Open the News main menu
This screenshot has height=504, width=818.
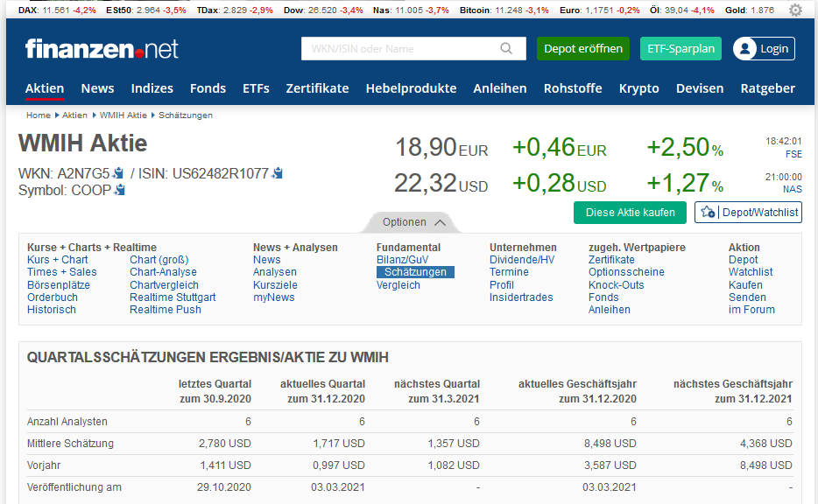97,88
